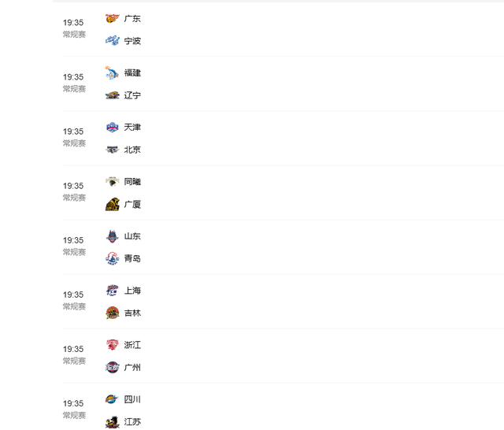Click the 广东 team logo icon

pyautogui.click(x=112, y=18)
